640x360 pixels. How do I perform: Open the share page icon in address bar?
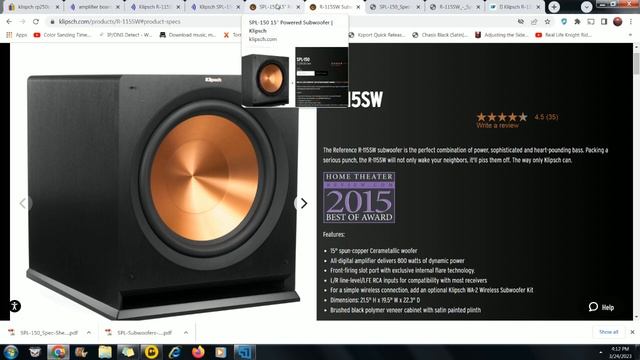click(534, 22)
